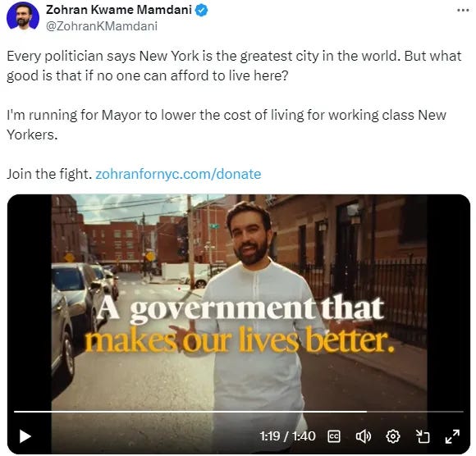Click the blue verified badge

click(201, 11)
